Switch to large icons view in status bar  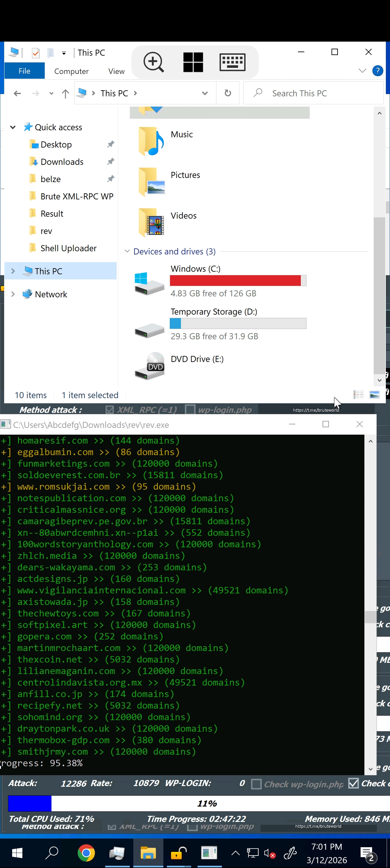[x=375, y=395]
